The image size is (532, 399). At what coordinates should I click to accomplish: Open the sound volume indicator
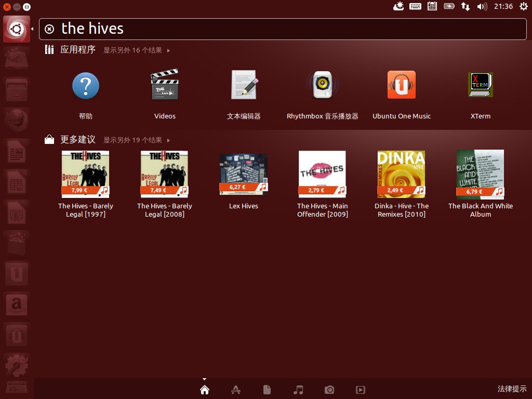click(x=482, y=6)
